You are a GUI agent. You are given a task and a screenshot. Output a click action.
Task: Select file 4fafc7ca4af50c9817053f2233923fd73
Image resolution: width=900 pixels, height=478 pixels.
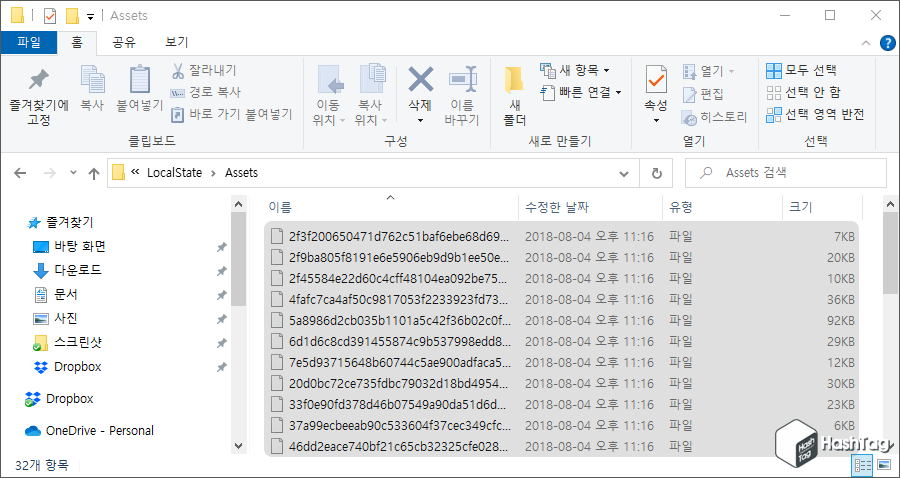[x=561, y=300]
